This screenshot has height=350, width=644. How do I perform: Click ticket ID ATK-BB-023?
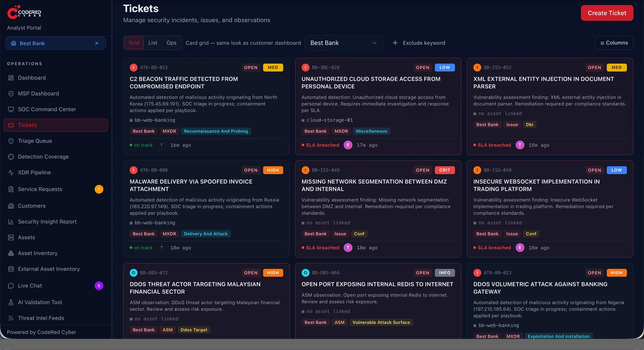point(498,273)
